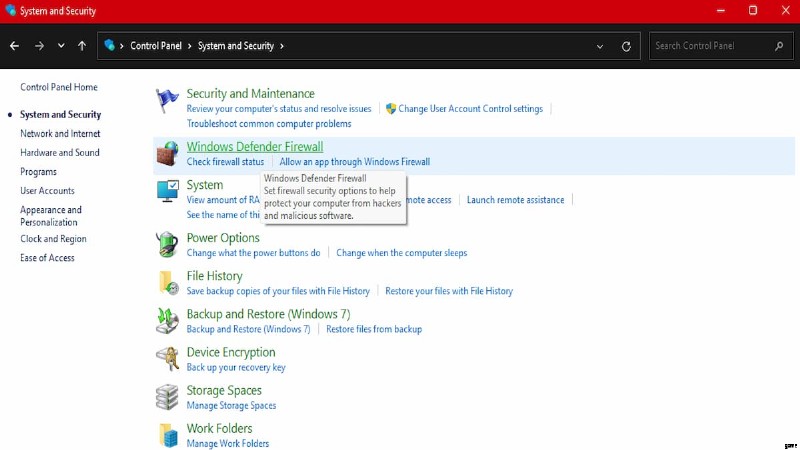
Task: Click the UAC shield icon
Action: click(391, 109)
